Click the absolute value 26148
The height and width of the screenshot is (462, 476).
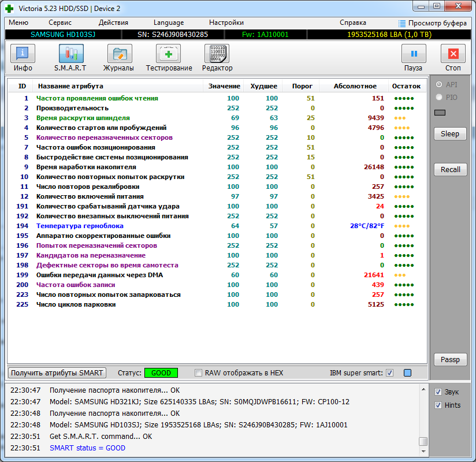click(x=374, y=167)
